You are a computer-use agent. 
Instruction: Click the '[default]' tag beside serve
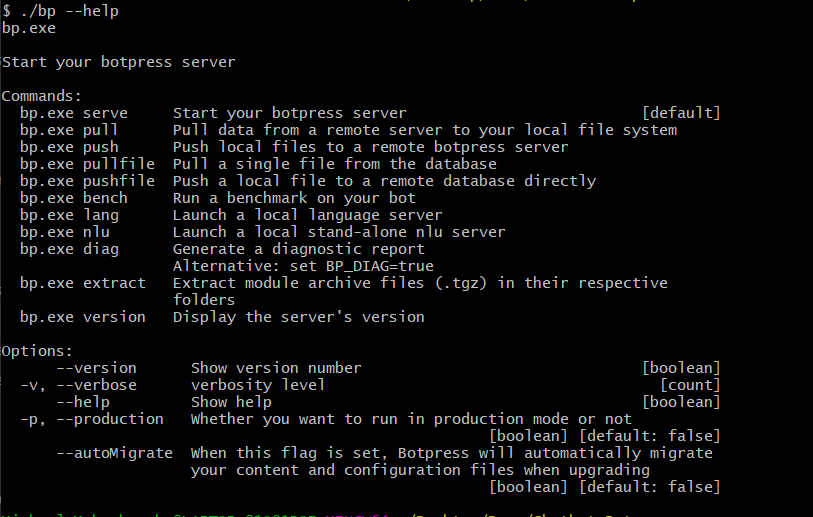point(680,113)
